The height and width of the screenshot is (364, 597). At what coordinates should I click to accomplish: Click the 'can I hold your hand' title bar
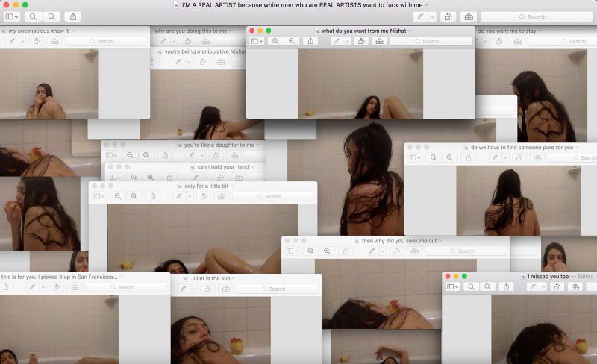click(222, 167)
